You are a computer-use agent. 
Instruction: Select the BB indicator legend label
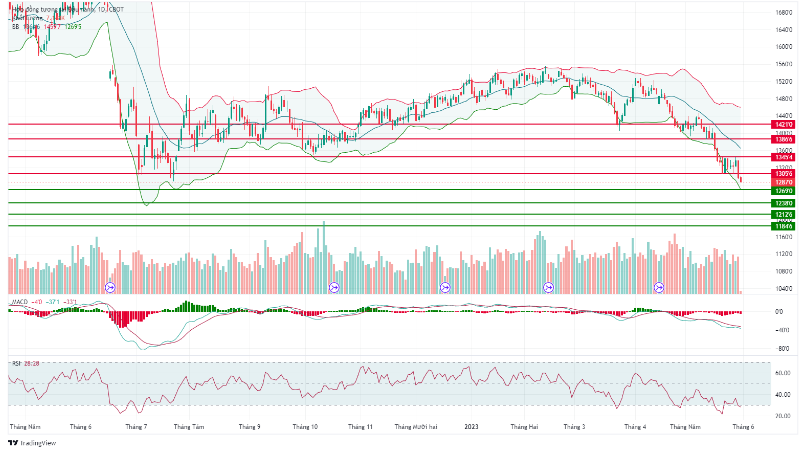click(x=16, y=27)
